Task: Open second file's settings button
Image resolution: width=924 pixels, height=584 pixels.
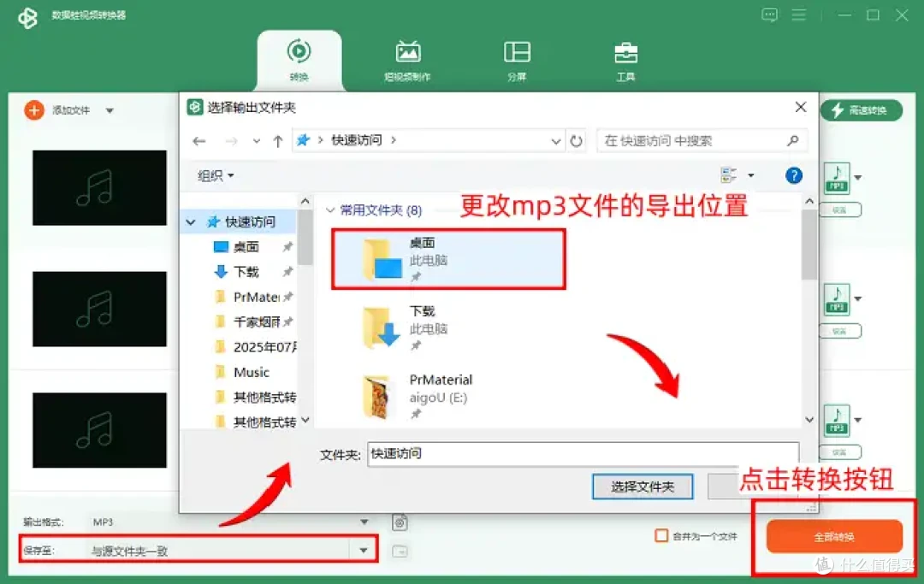Action: coord(841,332)
